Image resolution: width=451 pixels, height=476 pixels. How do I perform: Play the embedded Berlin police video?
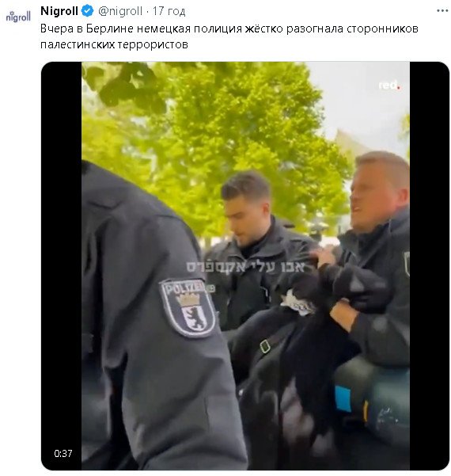245,265
